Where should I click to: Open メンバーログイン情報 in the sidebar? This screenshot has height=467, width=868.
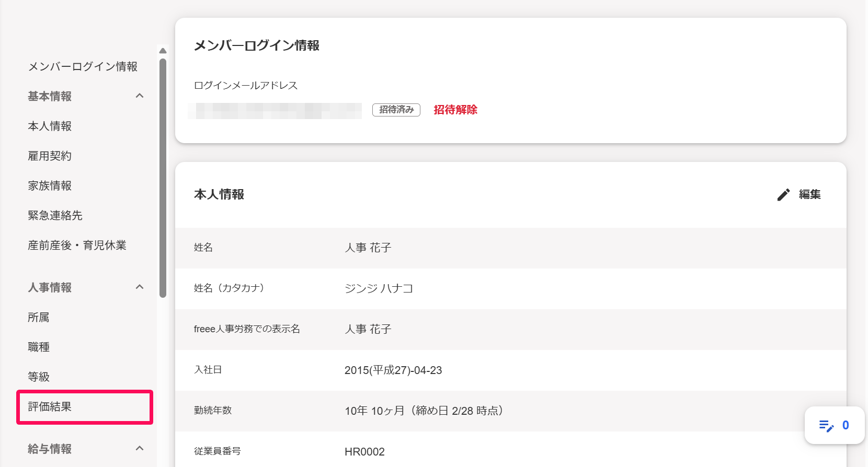click(83, 66)
